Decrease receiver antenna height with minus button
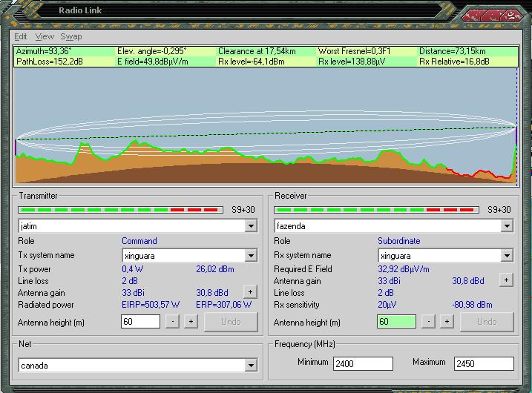532x393 pixels. pyautogui.click(x=428, y=321)
